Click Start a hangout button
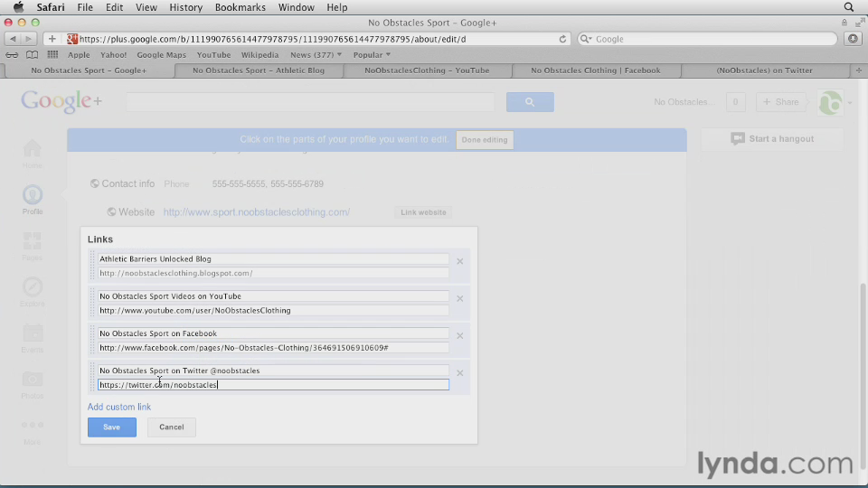Screen dimensions: 868x488 (773, 139)
